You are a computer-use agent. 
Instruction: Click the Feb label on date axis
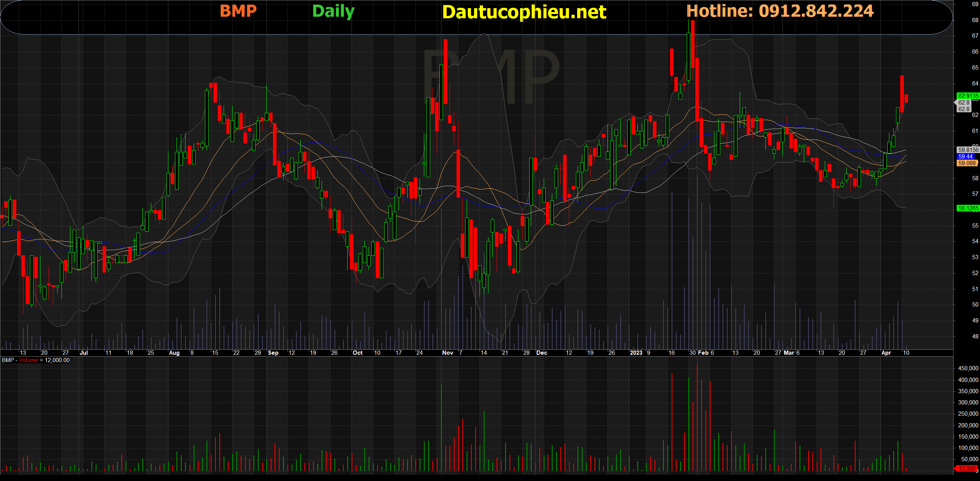pyautogui.click(x=703, y=353)
